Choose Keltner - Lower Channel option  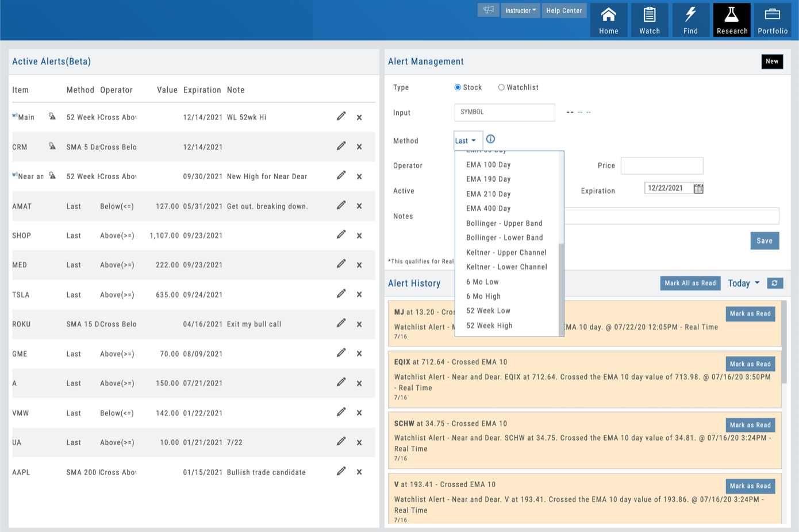(506, 267)
